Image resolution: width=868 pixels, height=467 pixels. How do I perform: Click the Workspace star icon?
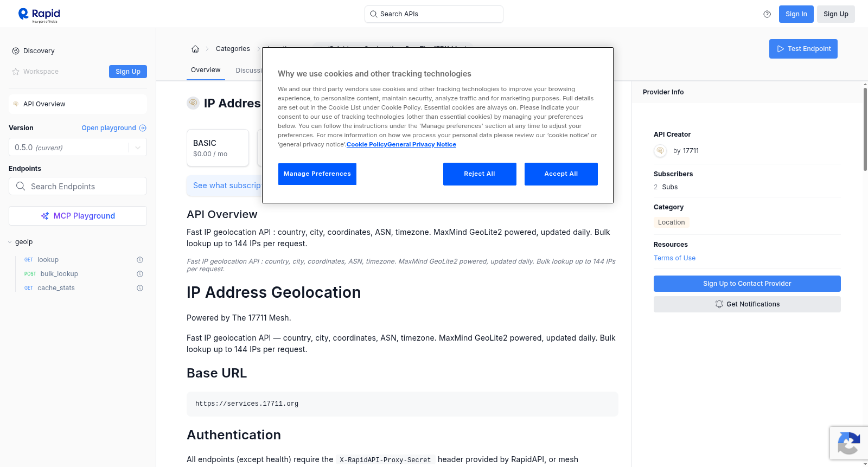[16, 72]
